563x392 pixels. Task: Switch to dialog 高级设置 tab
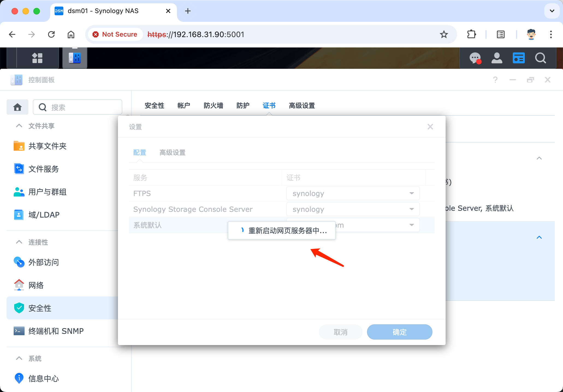172,153
